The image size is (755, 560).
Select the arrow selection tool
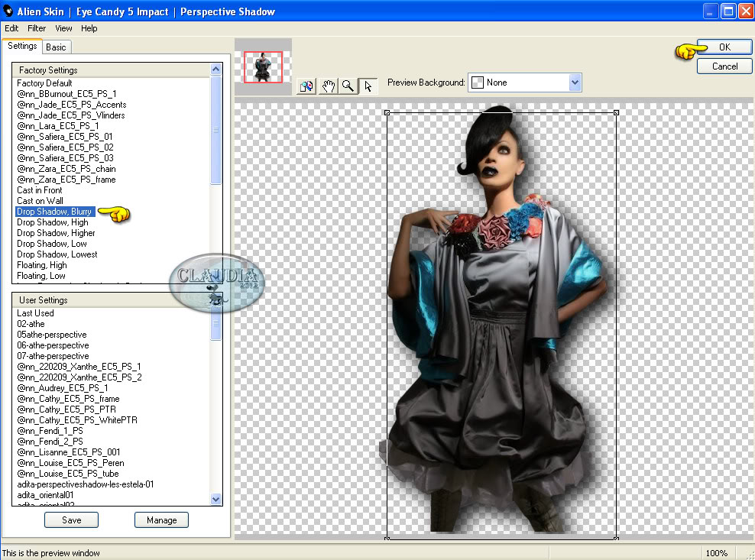point(368,86)
